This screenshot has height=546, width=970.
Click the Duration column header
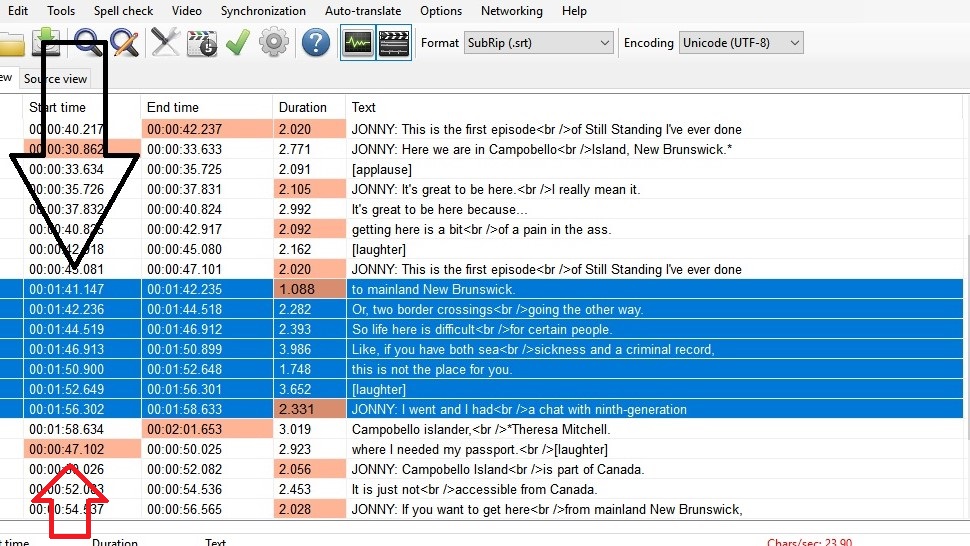coord(309,107)
